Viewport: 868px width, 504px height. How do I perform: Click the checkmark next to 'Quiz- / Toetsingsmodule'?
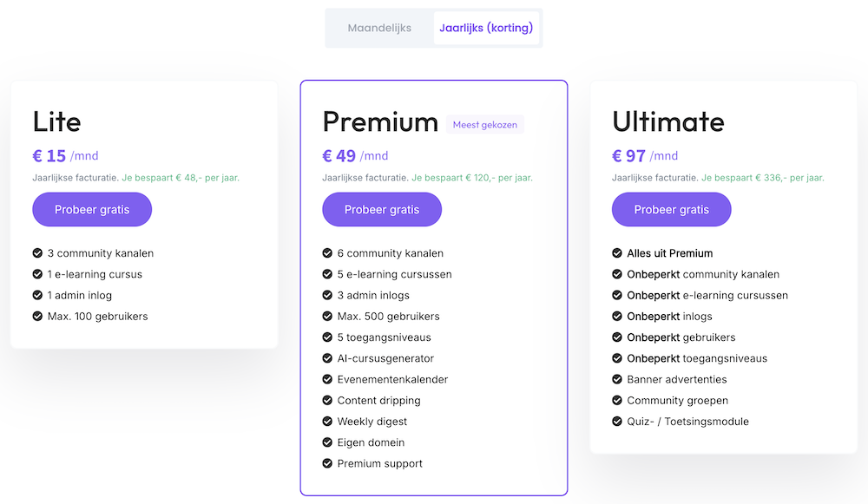615,422
